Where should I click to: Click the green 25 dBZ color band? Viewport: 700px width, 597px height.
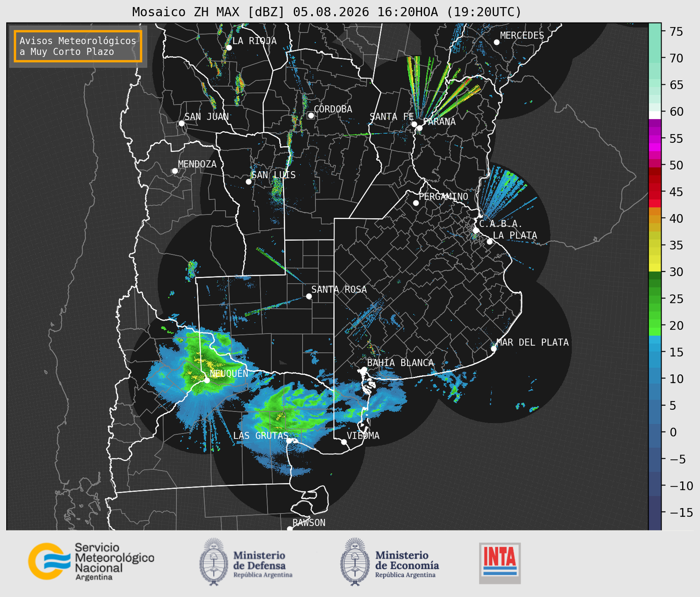(655, 299)
